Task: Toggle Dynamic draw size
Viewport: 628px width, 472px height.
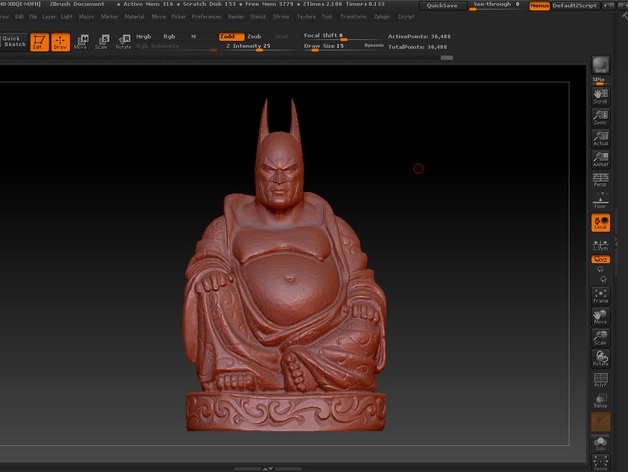Action: tap(374, 46)
